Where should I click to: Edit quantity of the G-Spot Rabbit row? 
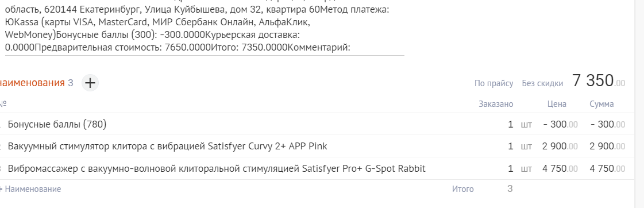click(511, 168)
